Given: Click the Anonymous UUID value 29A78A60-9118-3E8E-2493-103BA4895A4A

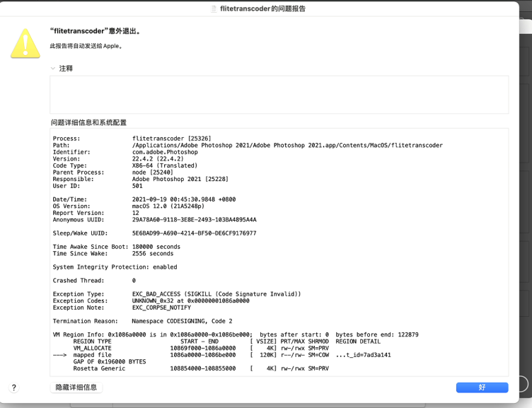Looking at the screenshot, I should click(195, 220).
